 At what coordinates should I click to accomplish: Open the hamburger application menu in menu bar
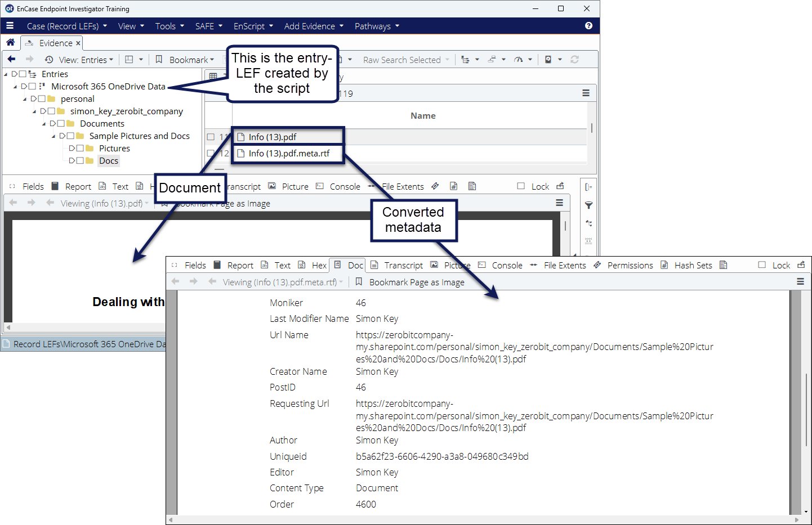10,26
